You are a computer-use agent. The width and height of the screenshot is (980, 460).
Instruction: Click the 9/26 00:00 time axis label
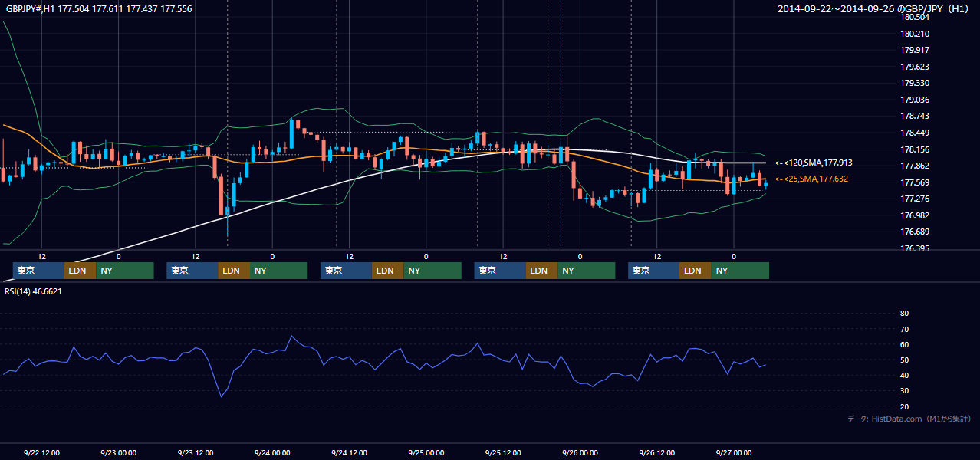point(580,452)
